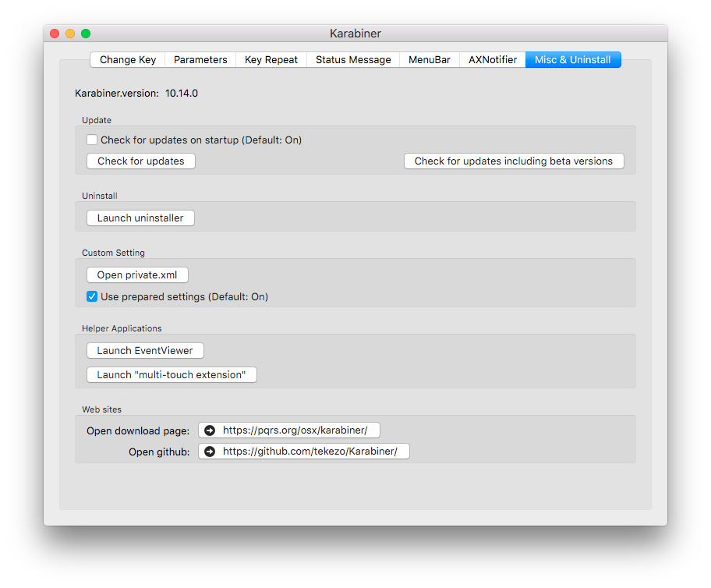The height and width of the screenshot is (588, 711).
Task: Open the Parameters tab
Action: (200, 60)
